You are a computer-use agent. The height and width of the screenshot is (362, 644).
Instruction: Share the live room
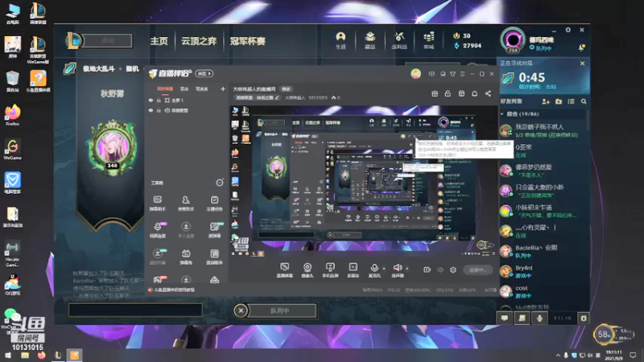pyautogui.click(x=488, y=94)
